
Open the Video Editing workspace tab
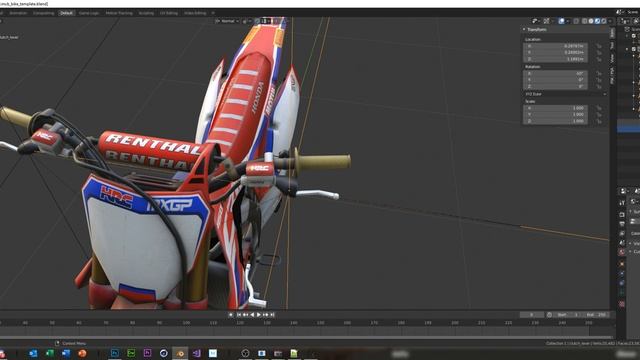(195, 13)
